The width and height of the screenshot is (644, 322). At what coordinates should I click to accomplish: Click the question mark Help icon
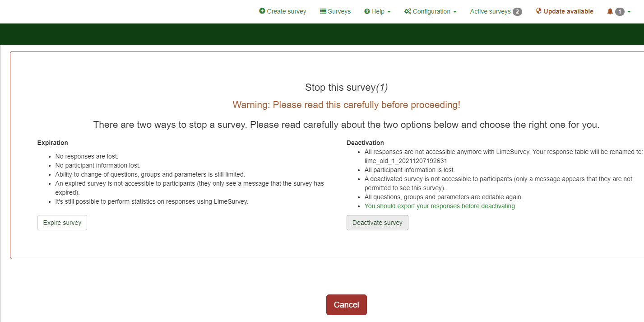coord(367,11)
